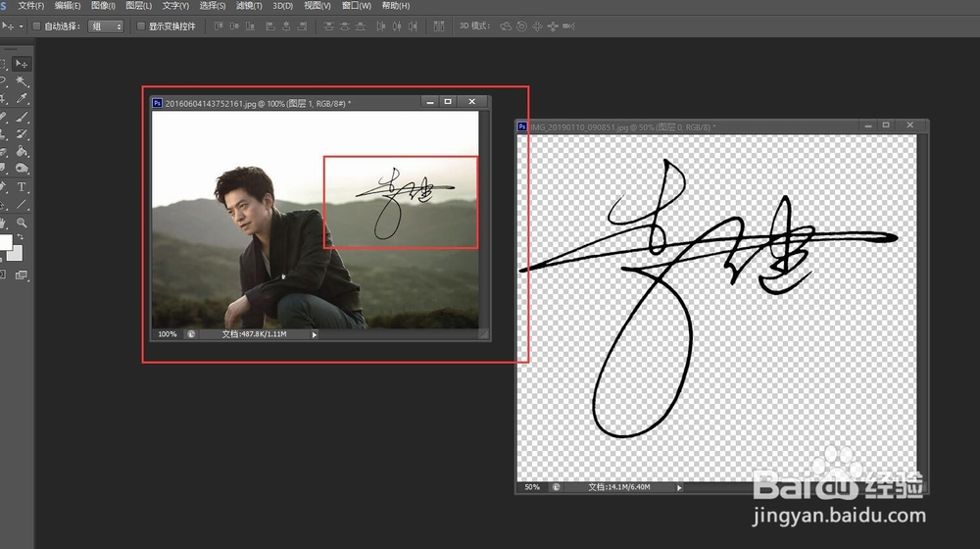Align bottom edges of layers
Image resolution: width=980 pixels, height=549 pixels.
pyautogui.click(x=250, y=26)
